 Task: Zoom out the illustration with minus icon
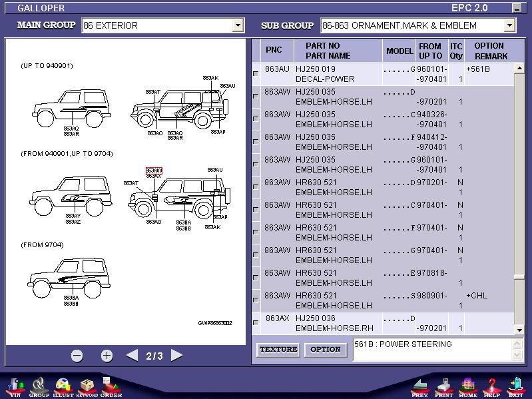(77, 356)
